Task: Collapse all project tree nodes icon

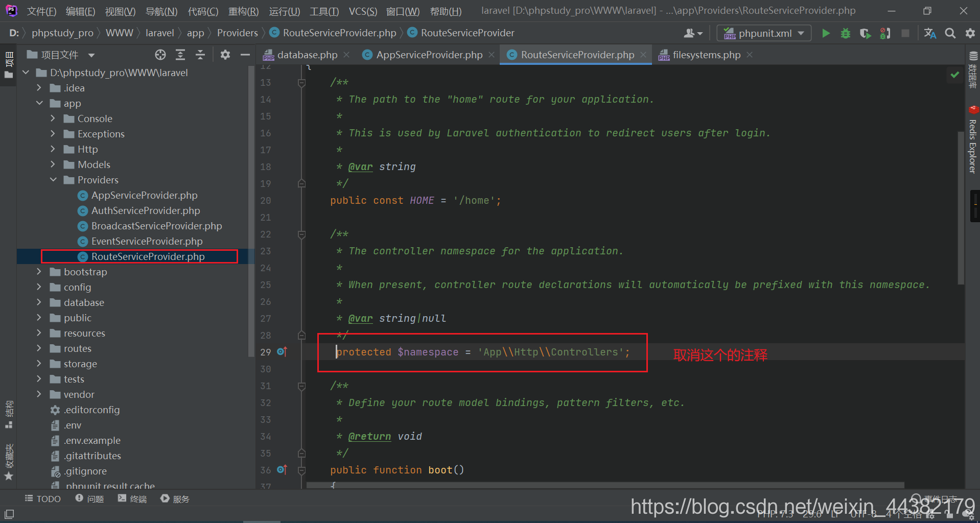Action: pos(200,55)
